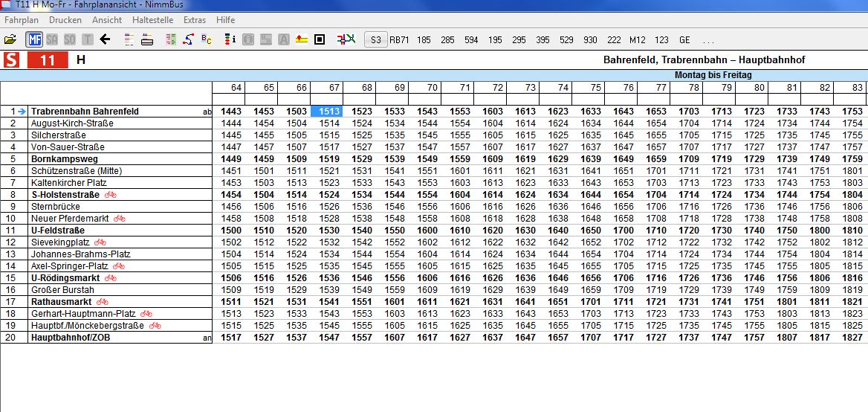868x412 pixels.
Task: Toggle the SA Saturday timetable button
Action: pos(52,39)
